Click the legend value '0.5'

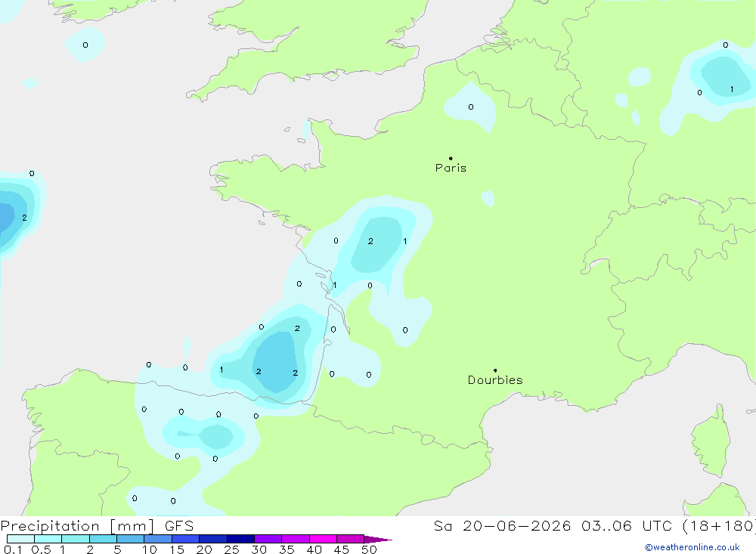[x=41, y=549]
